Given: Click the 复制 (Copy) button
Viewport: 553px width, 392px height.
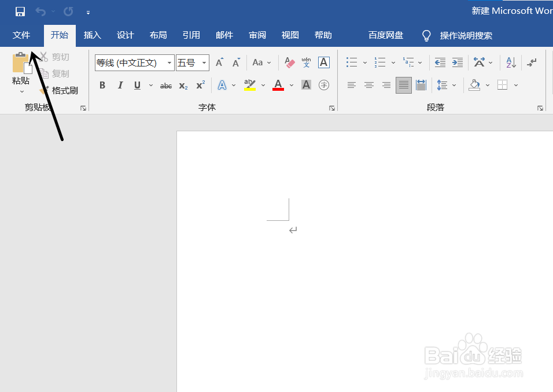Looking at the screenshot, I should [55, 73].
